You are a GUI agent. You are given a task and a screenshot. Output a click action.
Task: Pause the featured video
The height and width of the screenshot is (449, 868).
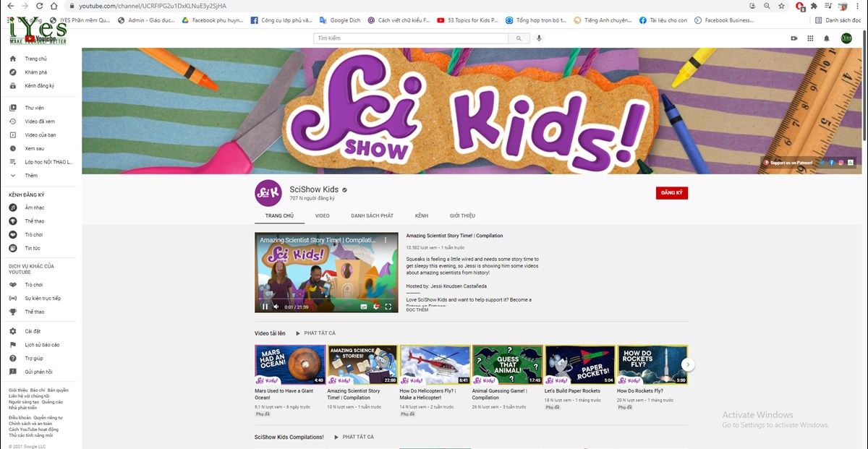265,307
